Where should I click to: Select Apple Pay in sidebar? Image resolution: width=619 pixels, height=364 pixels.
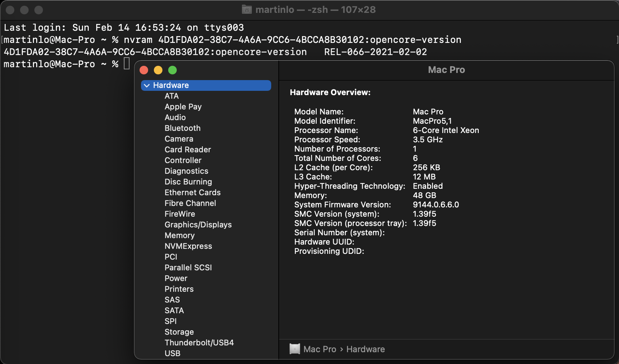click(183, 107)
